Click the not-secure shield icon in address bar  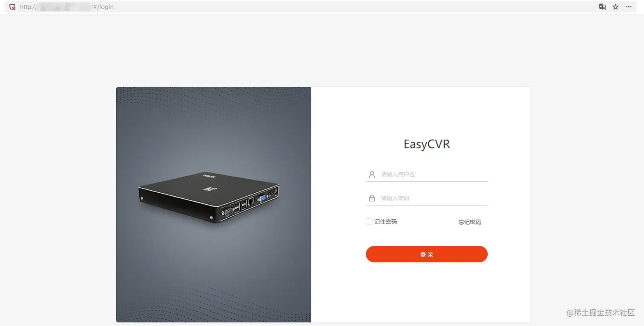tap(12, 7)
